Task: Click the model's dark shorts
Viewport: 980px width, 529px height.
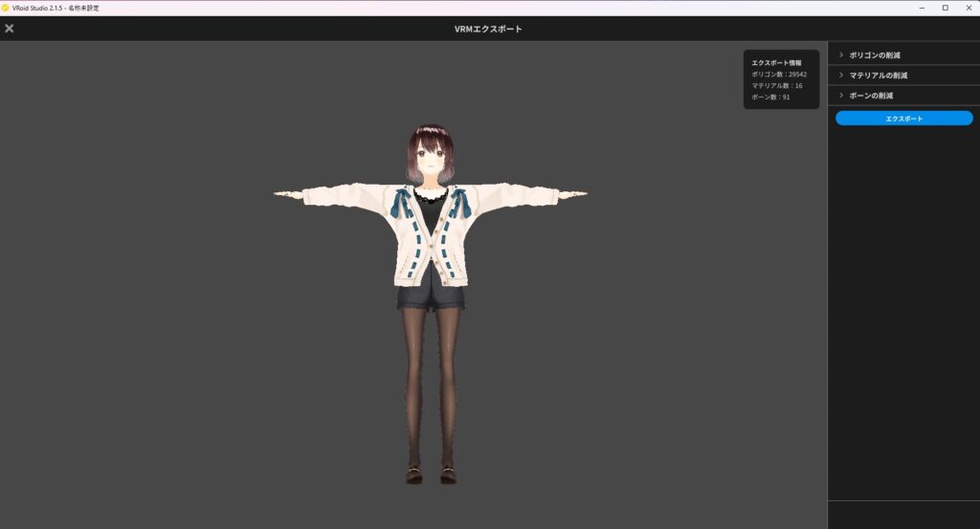Action: click(x=431, y=297)
